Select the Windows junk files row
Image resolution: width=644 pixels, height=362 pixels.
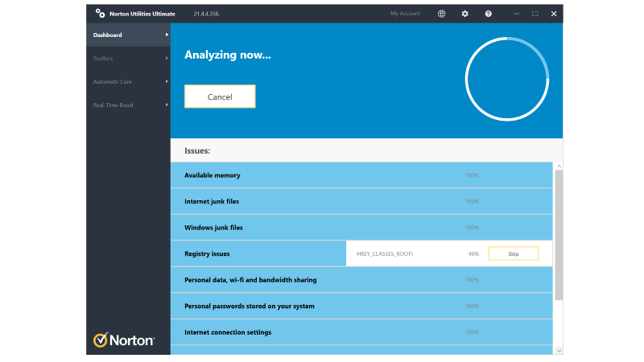point(361,228)
